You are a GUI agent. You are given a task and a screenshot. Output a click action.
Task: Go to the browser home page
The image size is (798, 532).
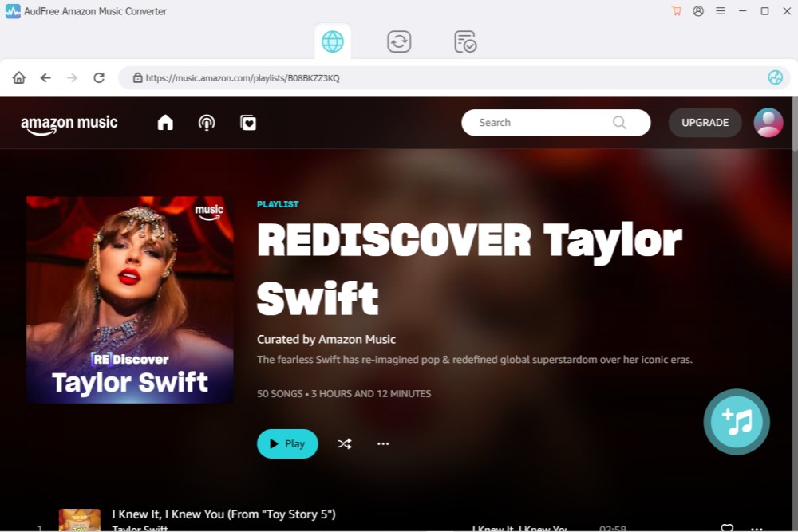point(19,77)
